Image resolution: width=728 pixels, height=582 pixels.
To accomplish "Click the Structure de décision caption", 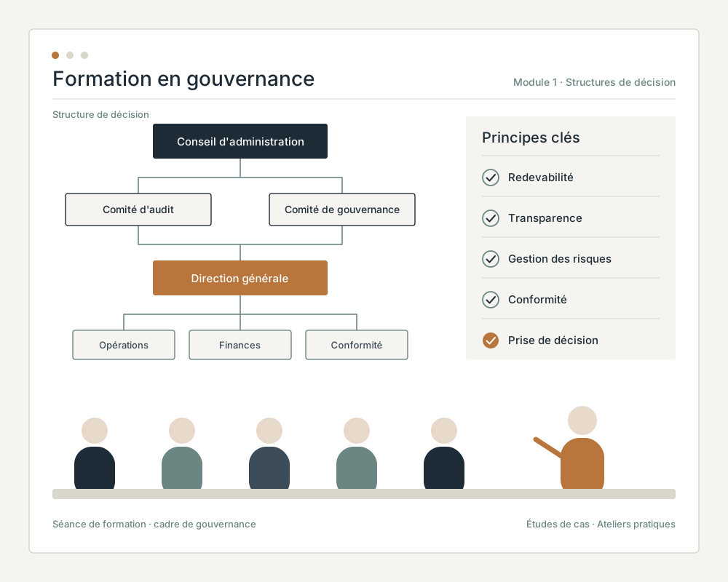I will (x=100, y=115).
